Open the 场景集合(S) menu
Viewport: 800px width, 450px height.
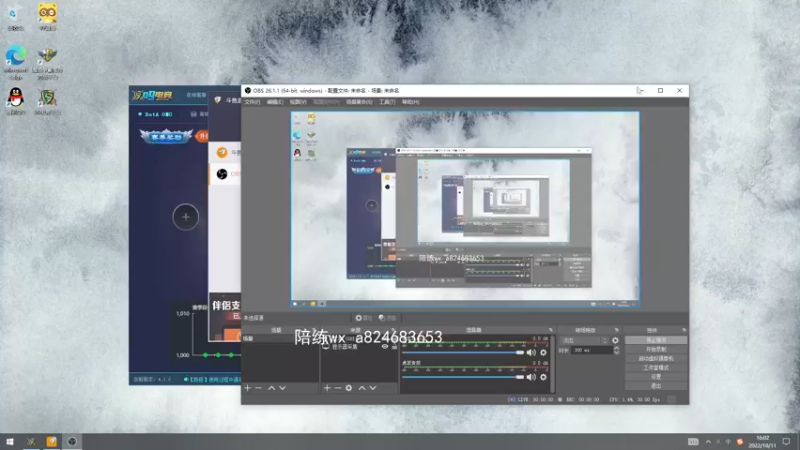point(359,102)
